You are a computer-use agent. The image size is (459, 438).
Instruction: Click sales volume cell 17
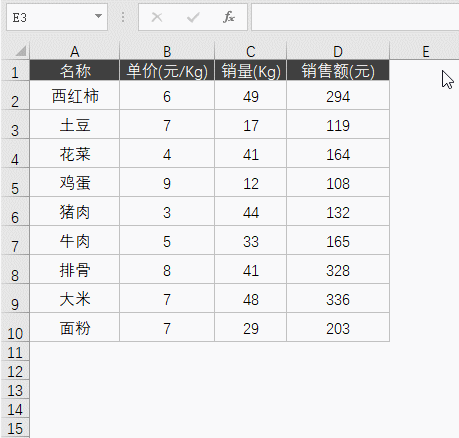click(251, 124)
